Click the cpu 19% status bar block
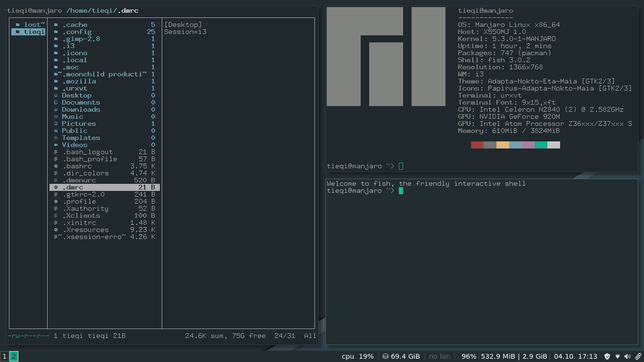This screenshot has width=644, height=362. click(358, 356)
